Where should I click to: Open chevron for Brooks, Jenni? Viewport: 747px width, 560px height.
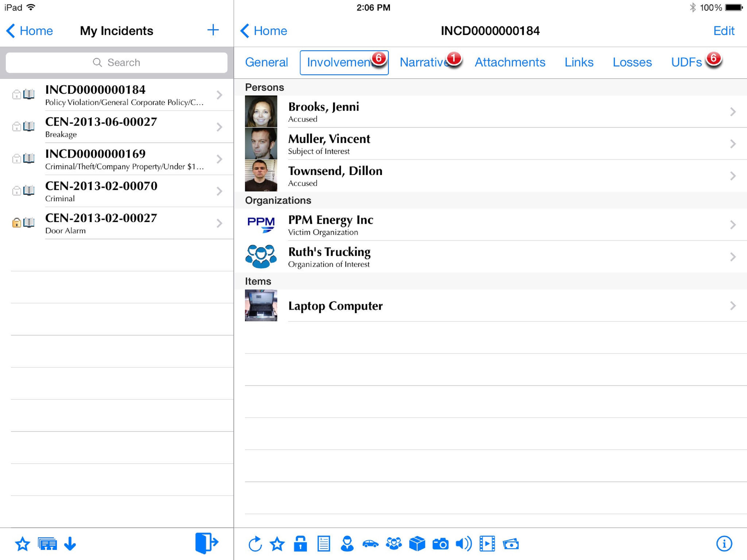(x=733, y=112)
